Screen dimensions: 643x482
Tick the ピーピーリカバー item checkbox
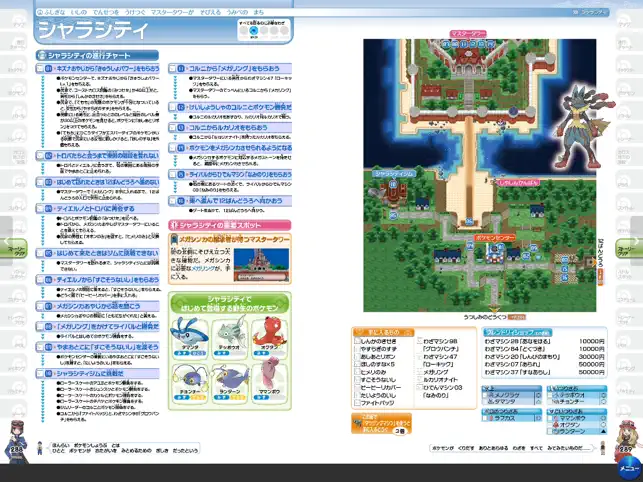coord(357,388)
